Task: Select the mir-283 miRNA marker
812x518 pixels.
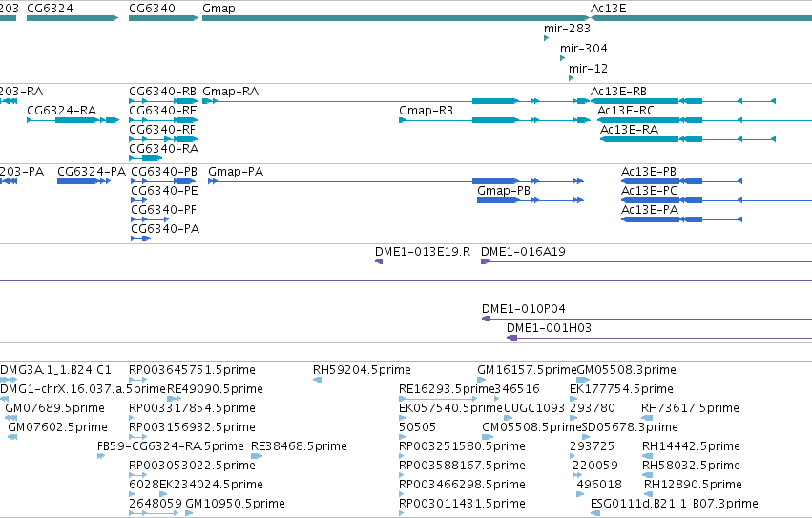Action: (x=547, y=38)
